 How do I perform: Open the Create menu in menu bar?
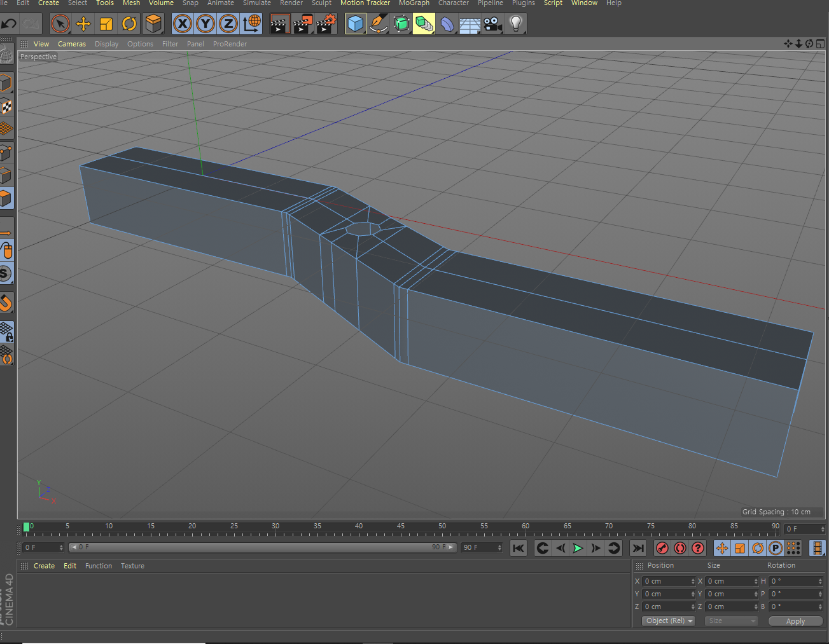(x=48, y=3)
